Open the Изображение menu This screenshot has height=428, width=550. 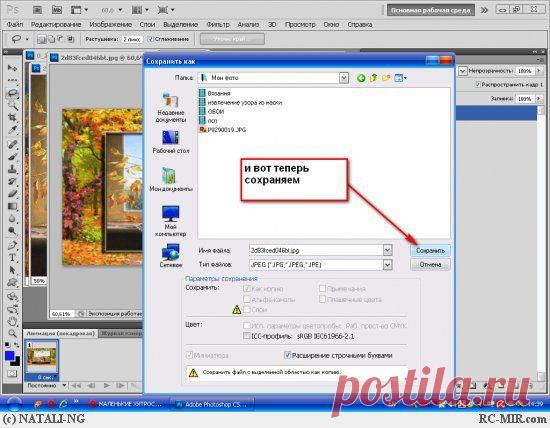[x=111, y=25]
